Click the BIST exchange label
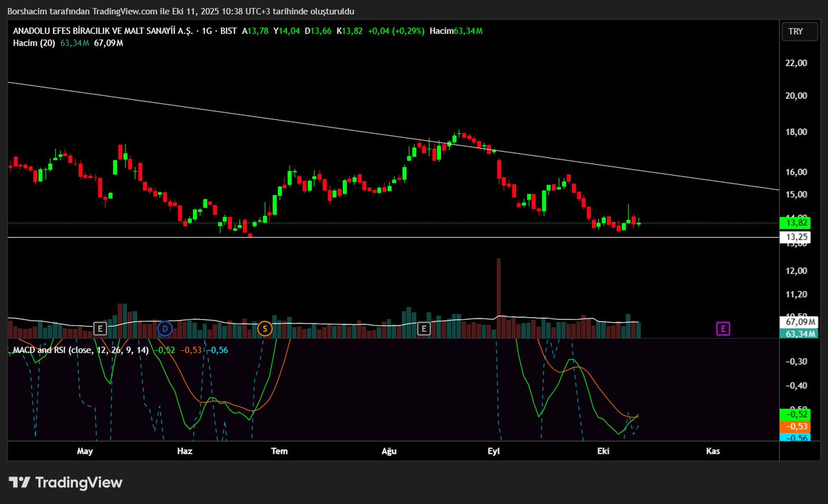The width and height of the screenshot is (828, 504). (228, 31)
